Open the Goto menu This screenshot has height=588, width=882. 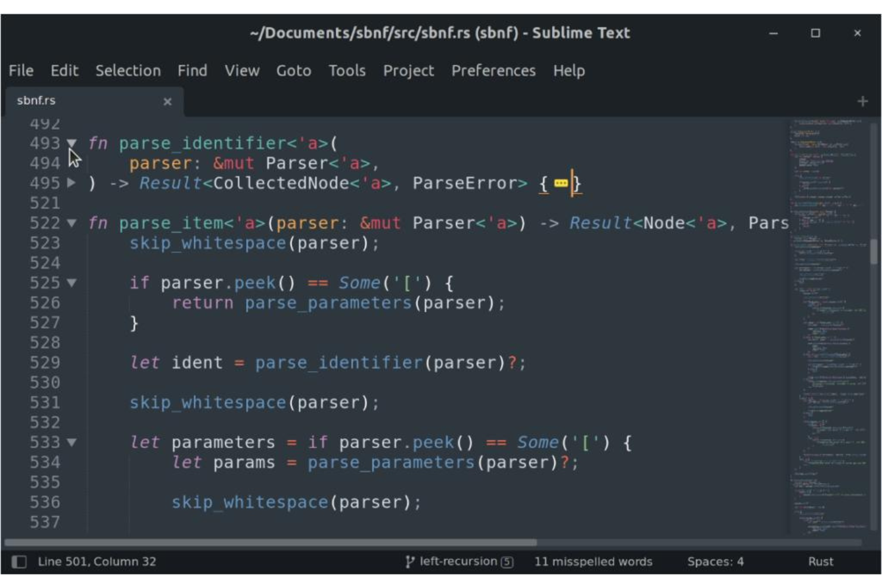pyautogui.click(x=294, y=70)
